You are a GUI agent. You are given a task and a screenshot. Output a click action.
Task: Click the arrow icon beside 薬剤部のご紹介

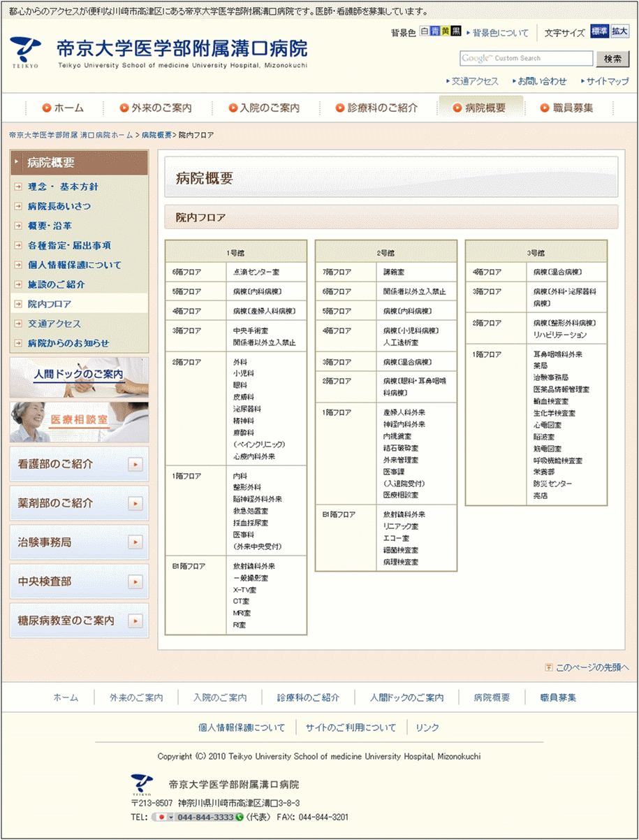(135, 503)
